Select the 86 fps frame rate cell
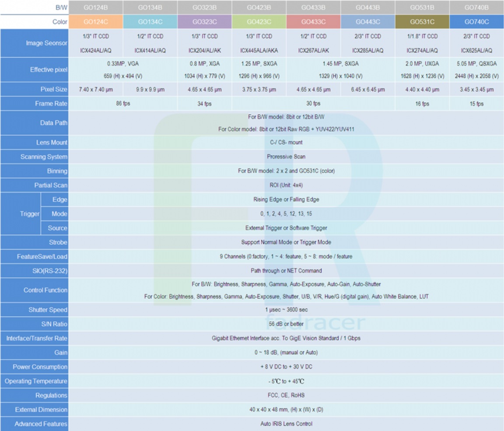The width and height of the screenshot is (504, 431). pyautogui.click(x=123, y=104)
